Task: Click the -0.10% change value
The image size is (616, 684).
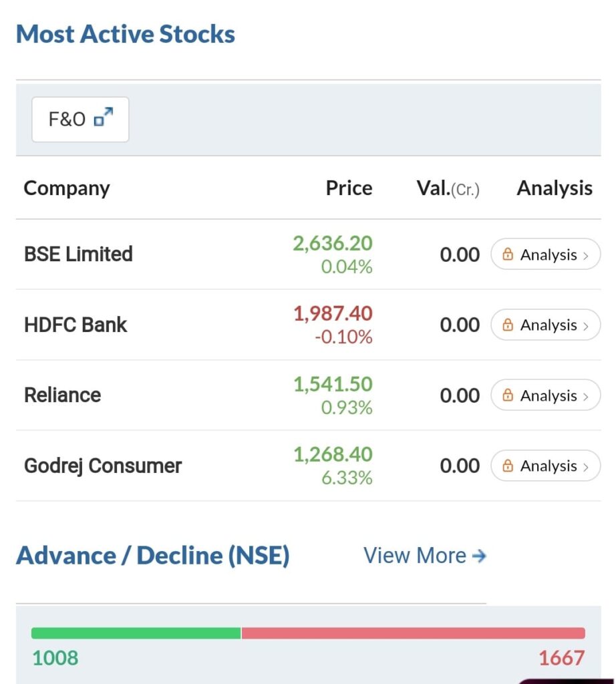Action: click(344, 337)
